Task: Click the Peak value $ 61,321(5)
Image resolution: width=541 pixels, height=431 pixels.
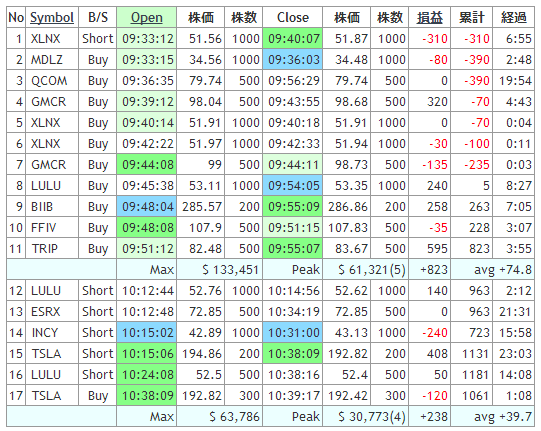Action: [x=365, y=270]
